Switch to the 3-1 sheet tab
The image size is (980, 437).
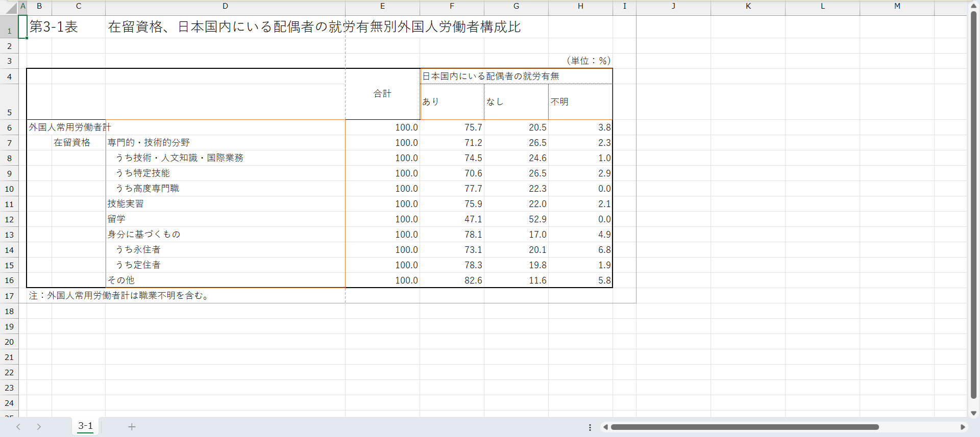(85, 426)
